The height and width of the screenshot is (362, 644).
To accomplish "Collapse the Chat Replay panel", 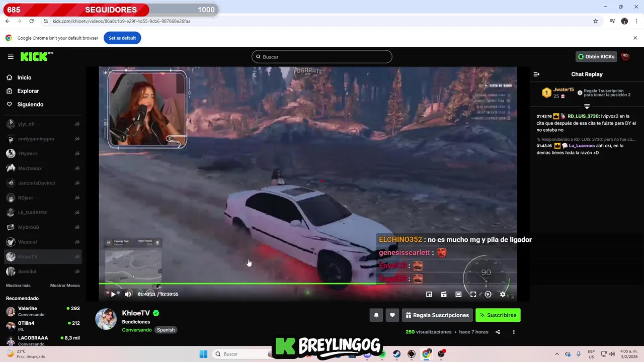I will [x=536, y=74].
